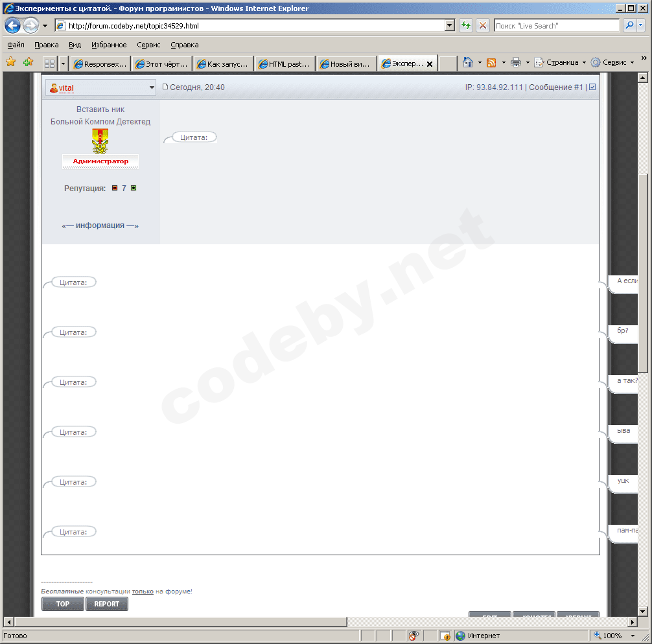Expand the zoom level dropdown arrow
The height and width of the screenshot is (644, 652).
(633, 636)
